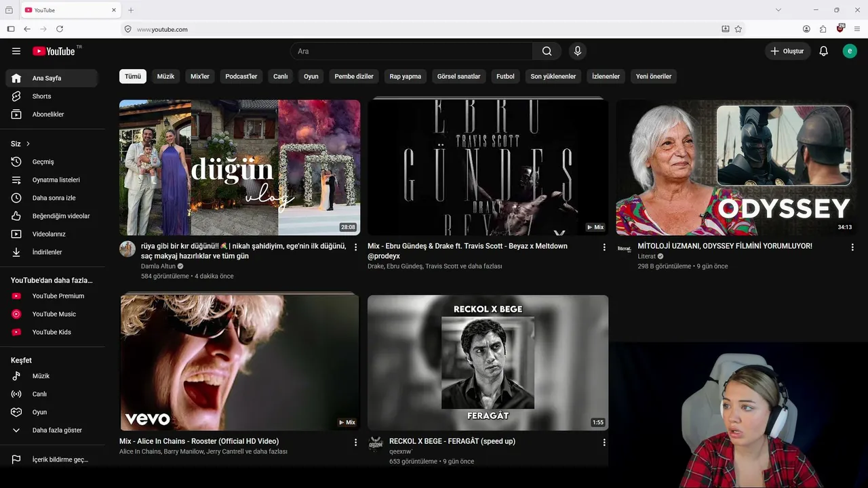Select the Rap yapma chip
Viewport: 868px width, 488px height.
[406, 77]
